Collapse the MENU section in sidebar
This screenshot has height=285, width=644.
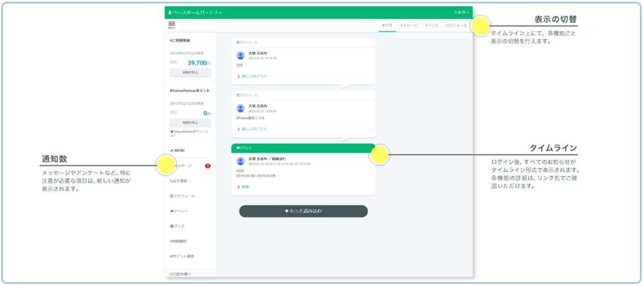(177, 150)
